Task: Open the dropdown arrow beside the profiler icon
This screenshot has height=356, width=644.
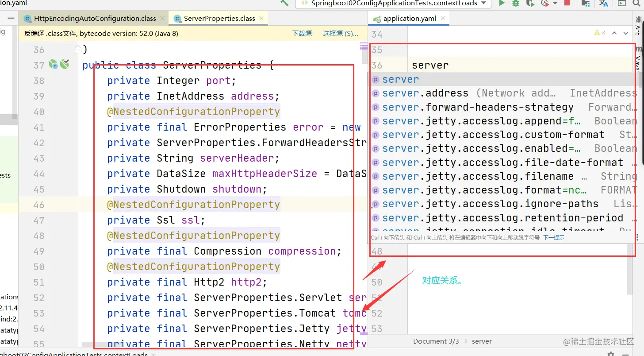Action: tap(555, 4)
